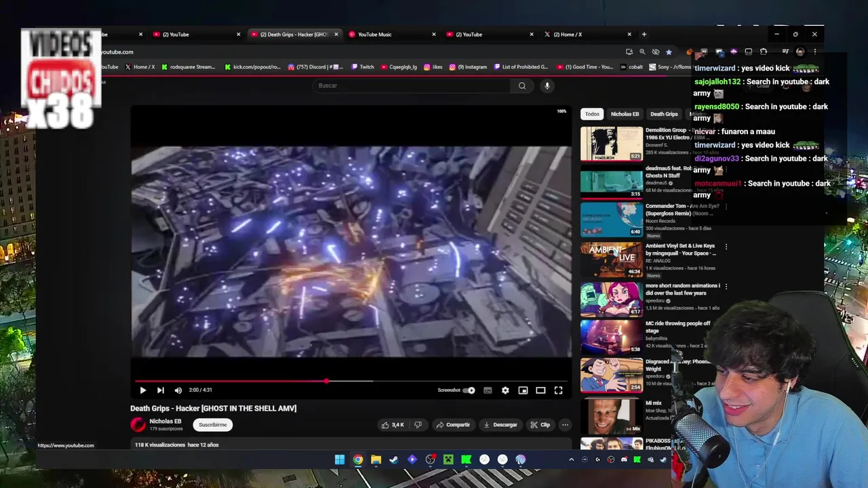Image resolution: width=868 pixels, height=488 pixels.
Task: Open deadmau5 Ghosts N Stuff thumbnail
Action: (612, 181)
